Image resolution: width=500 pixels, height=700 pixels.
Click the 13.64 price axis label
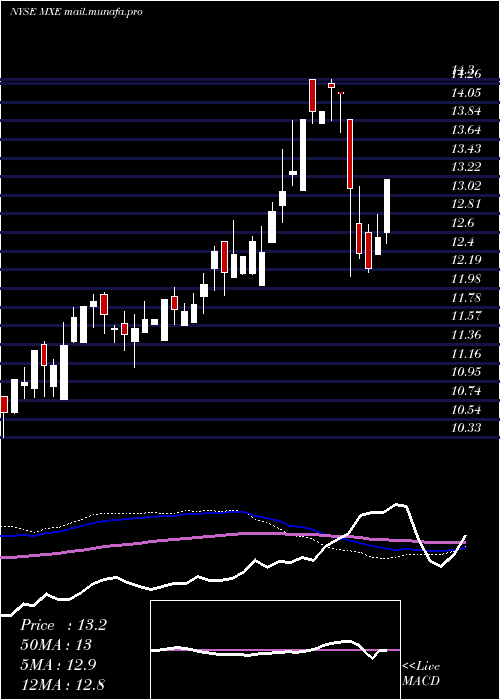point(466,130)
